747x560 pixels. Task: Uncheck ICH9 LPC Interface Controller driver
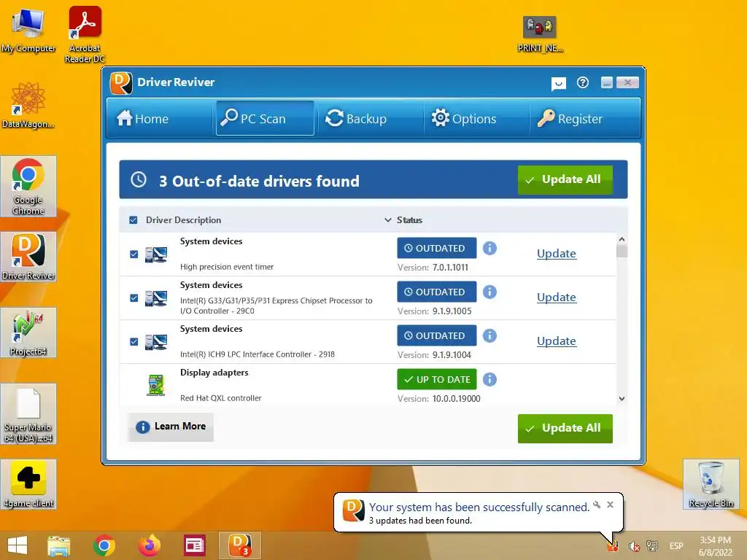click(x=134, y=342)
